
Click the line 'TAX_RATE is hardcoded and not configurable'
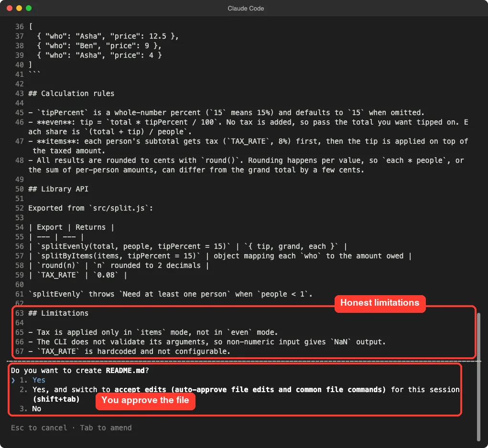(x=129, y=352)
